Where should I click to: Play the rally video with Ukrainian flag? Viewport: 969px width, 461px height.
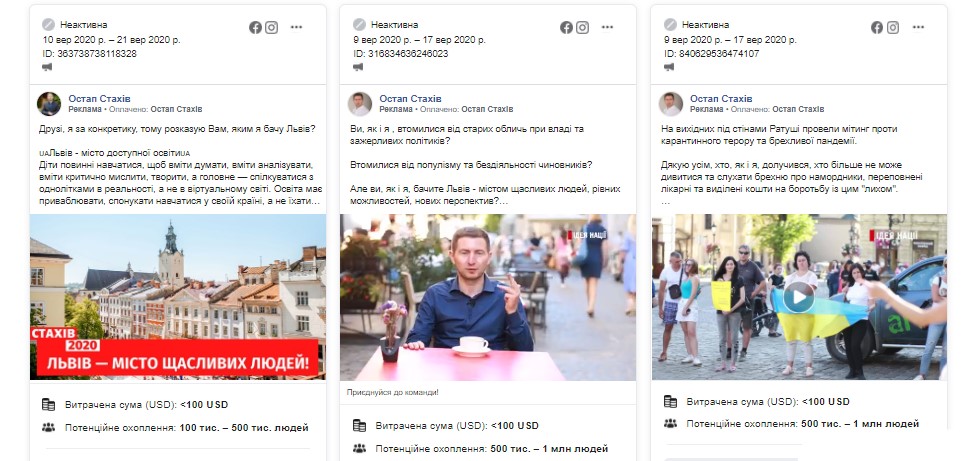[798, 297]
